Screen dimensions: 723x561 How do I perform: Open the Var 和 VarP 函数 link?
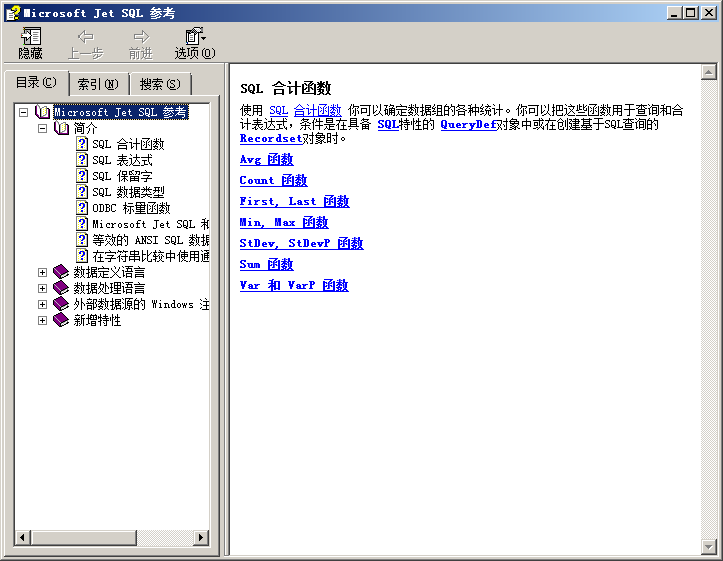point(294,285)
